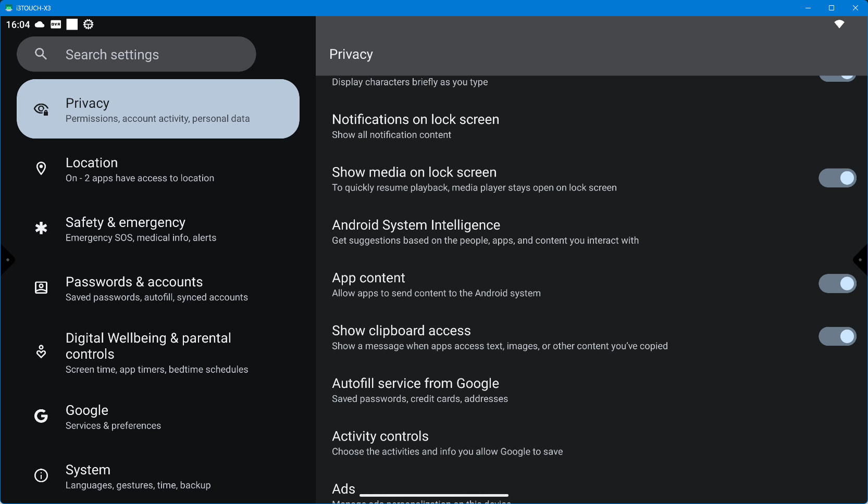Click the right edge side-panel arrow handle
The width and height of the screenshot is (868, 504).
(861, 259)
